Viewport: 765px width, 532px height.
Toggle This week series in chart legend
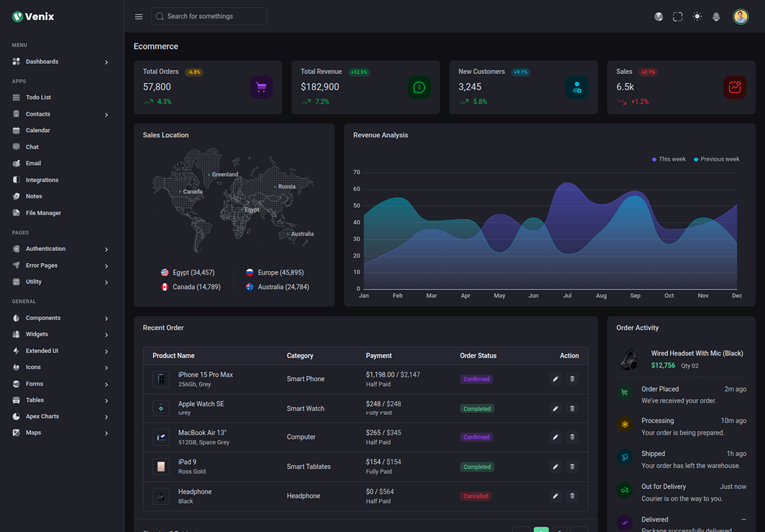click(x=669, y=159)
